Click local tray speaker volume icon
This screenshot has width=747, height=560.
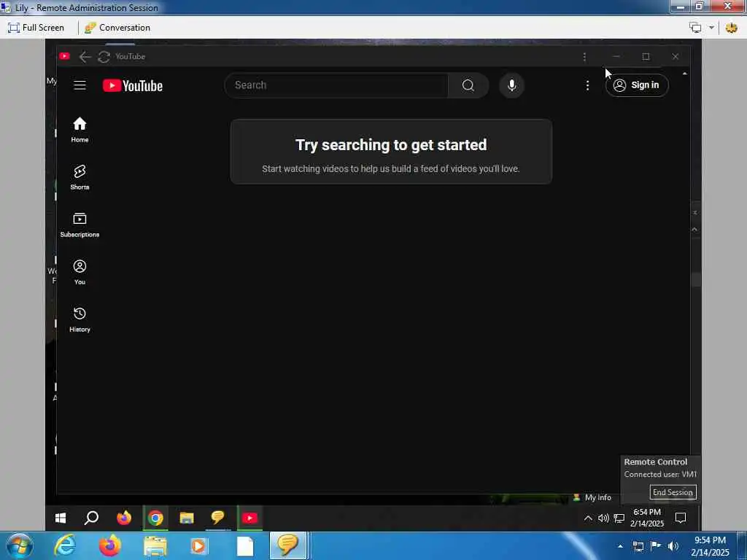tap(673, 546)
